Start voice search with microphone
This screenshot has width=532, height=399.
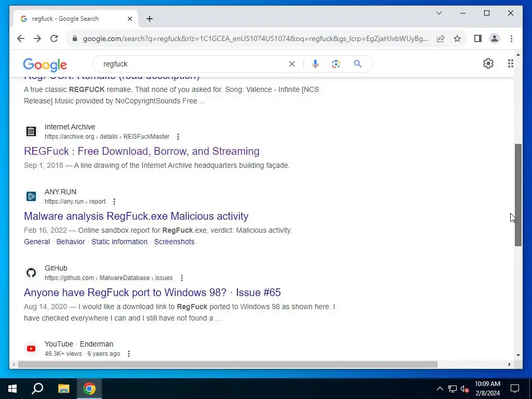click(315, 64)
